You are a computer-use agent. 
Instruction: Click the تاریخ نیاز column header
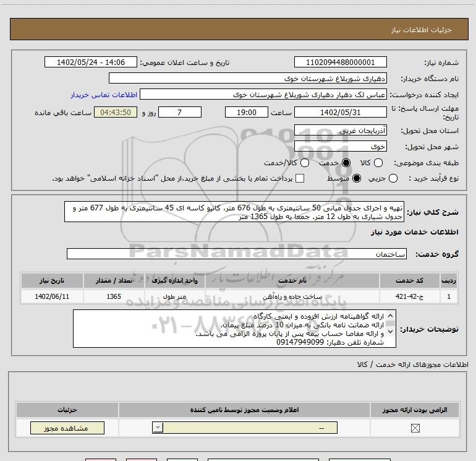[x=52, y=280]
